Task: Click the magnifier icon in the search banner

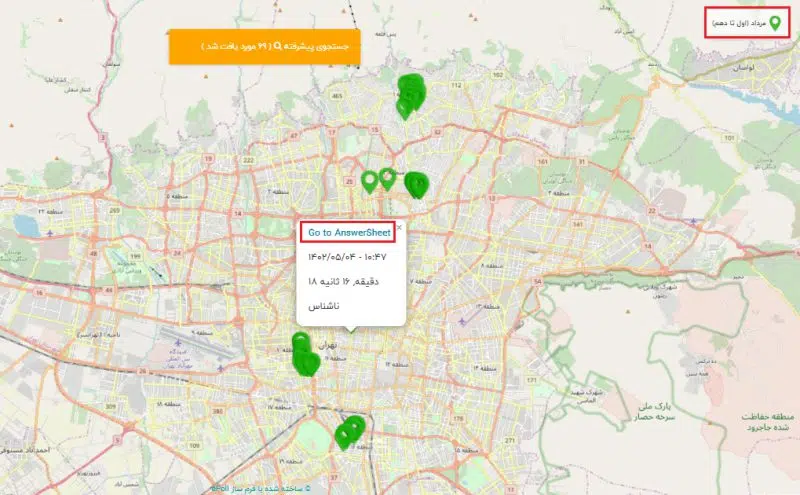Action: [x=278, y=46]
